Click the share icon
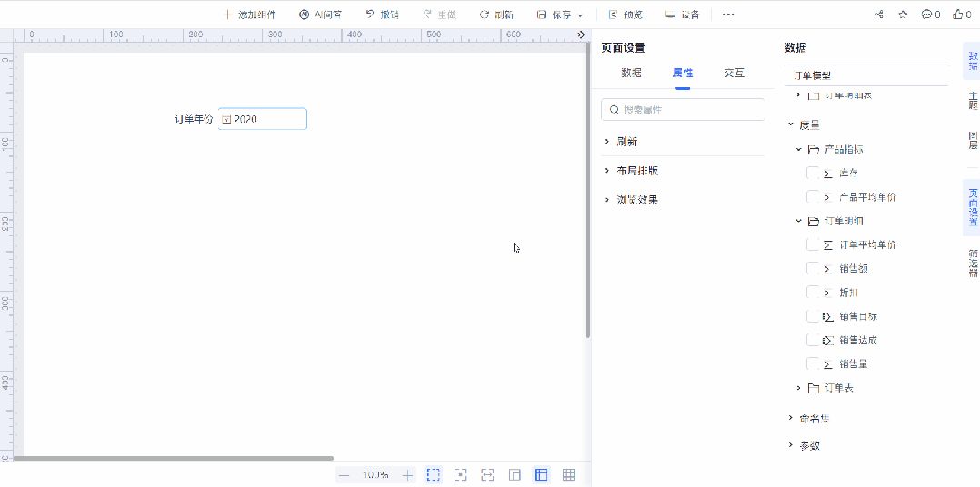The width and height of the screenshot is (980, 487). (x=879, y=15)
